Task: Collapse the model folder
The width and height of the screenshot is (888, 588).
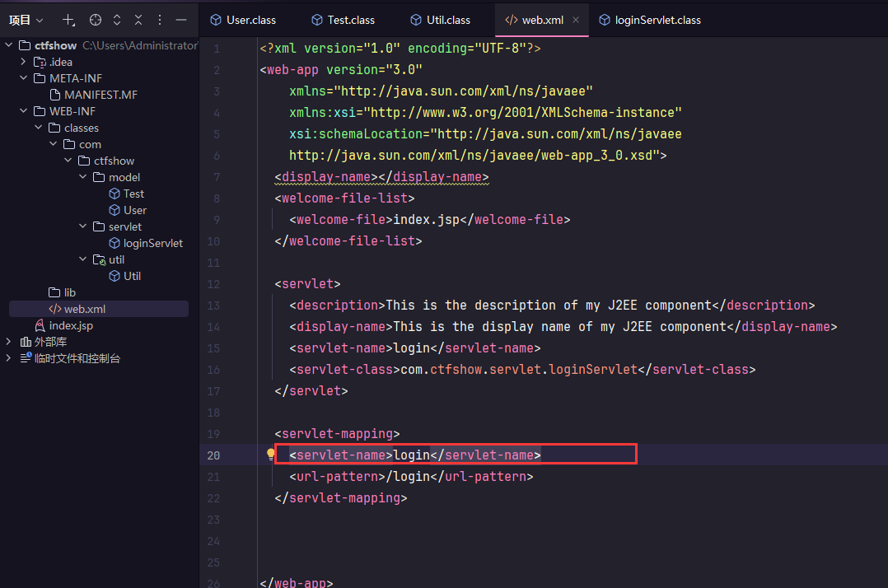Action: coord(82,176)
